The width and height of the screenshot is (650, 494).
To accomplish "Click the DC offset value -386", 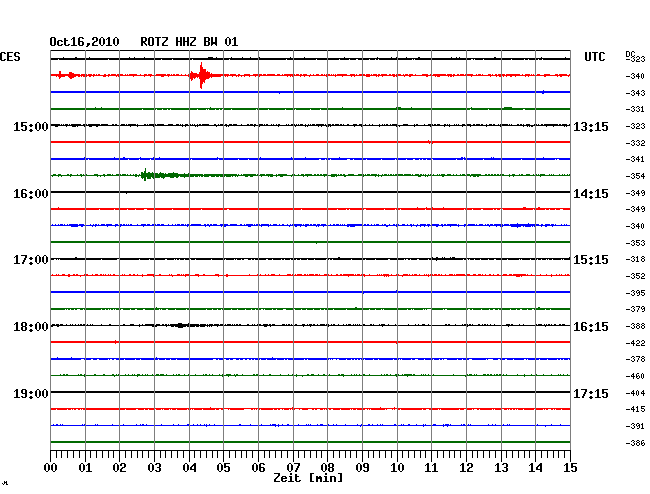I will (x=635, y=443).
